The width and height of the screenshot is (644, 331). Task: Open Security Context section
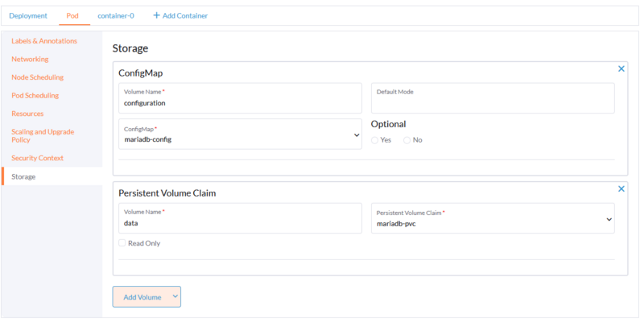(x=37, y=158)
